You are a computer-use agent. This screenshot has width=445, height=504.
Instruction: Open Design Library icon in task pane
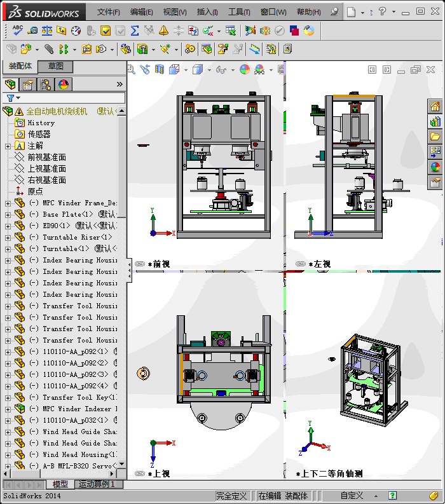[x=435, y=122]
